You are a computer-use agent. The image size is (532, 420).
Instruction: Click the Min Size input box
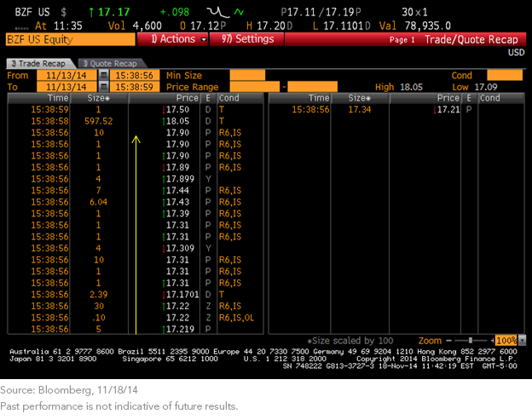click(247, 75)
